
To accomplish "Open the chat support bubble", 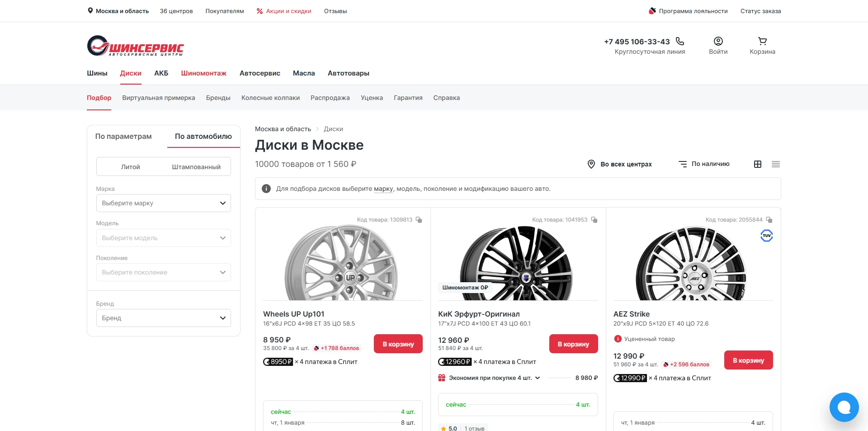I will click(844, 407).
